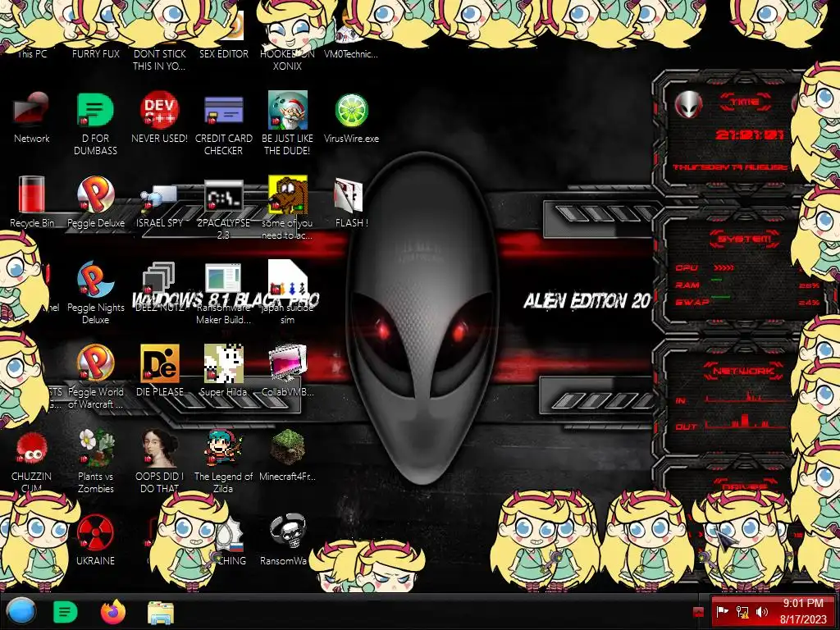
Task: Open green chat app in taskbar
Action: coord(66,612)
